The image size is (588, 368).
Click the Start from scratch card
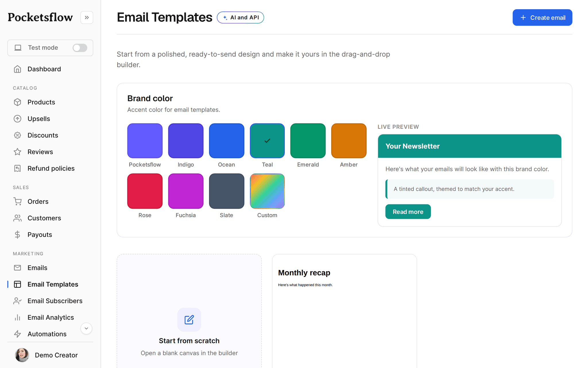tap(189, 311)
